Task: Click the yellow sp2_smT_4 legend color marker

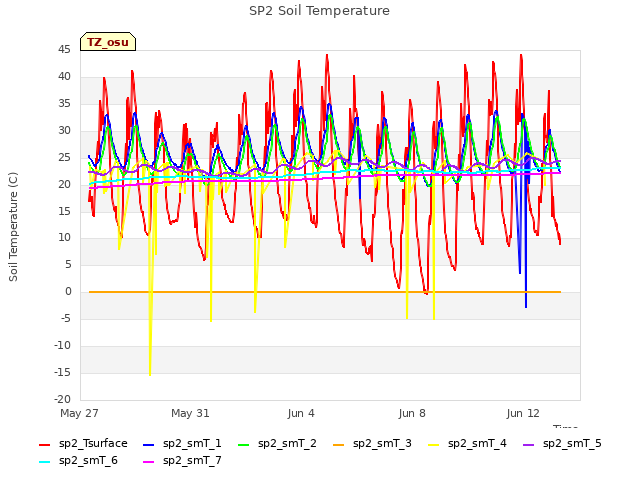Action: coord(433,444)
